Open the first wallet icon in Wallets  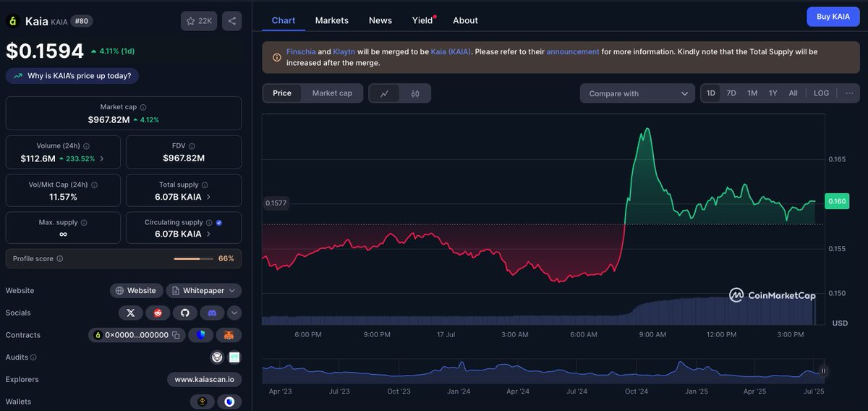203,402
